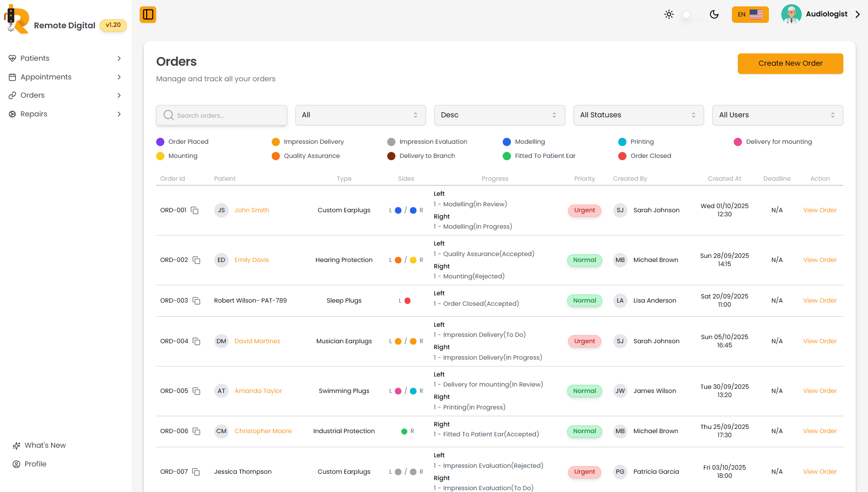
Task: Switch language with the EN flag button
Action: tap(750, 15)
